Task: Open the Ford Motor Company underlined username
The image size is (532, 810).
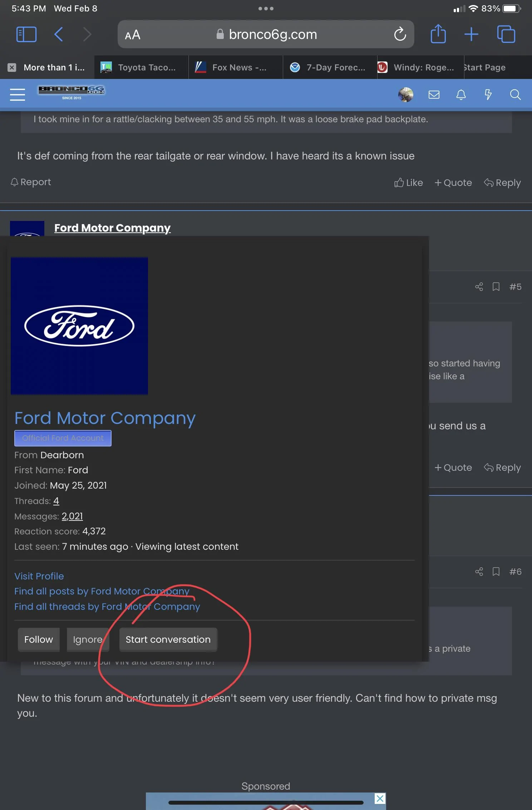Action: click(112, 228)
